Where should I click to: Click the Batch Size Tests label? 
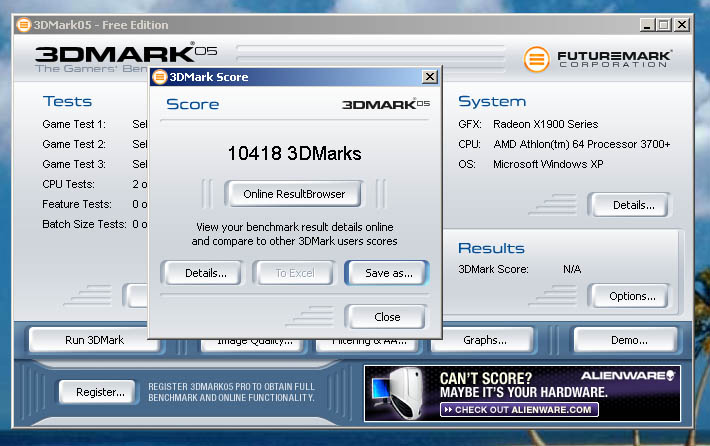84,224
